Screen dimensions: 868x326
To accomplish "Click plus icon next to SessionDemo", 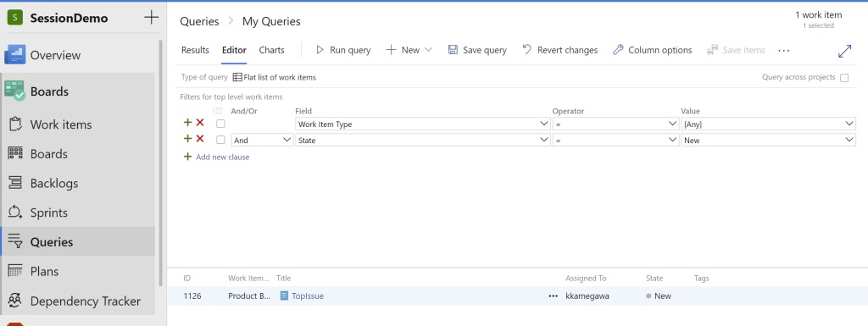I will tap(151, 18).
